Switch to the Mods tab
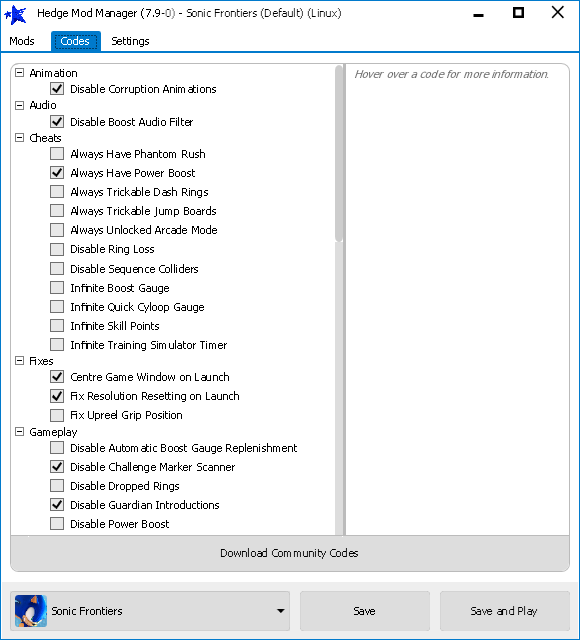580x640 pixels. [x=22, y=41]
